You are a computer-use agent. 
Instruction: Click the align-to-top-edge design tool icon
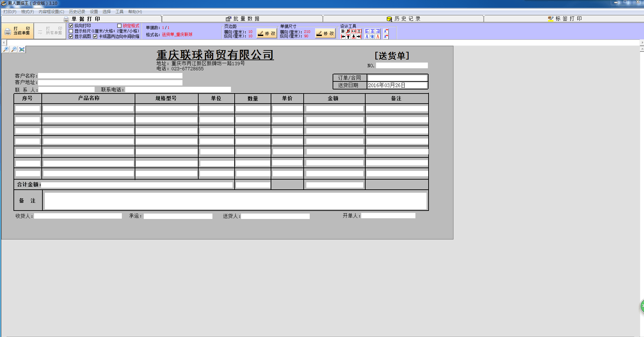point(348,37)
